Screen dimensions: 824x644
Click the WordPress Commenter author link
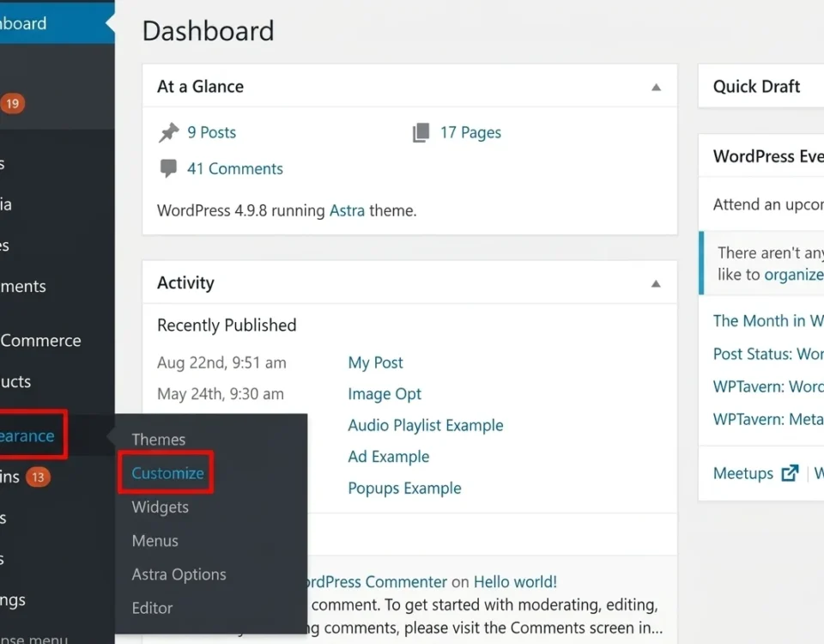[376, 582]
